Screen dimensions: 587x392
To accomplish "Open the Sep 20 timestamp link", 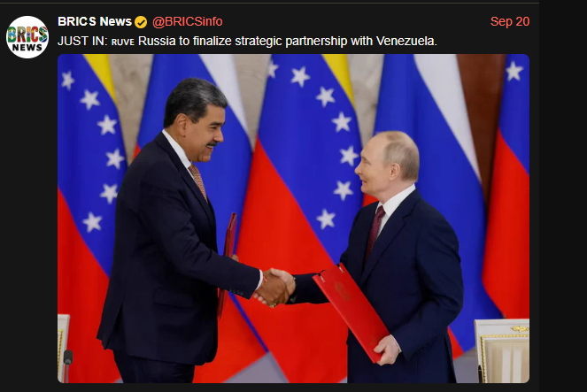I will pyautogui.click(x=510, y=22).
